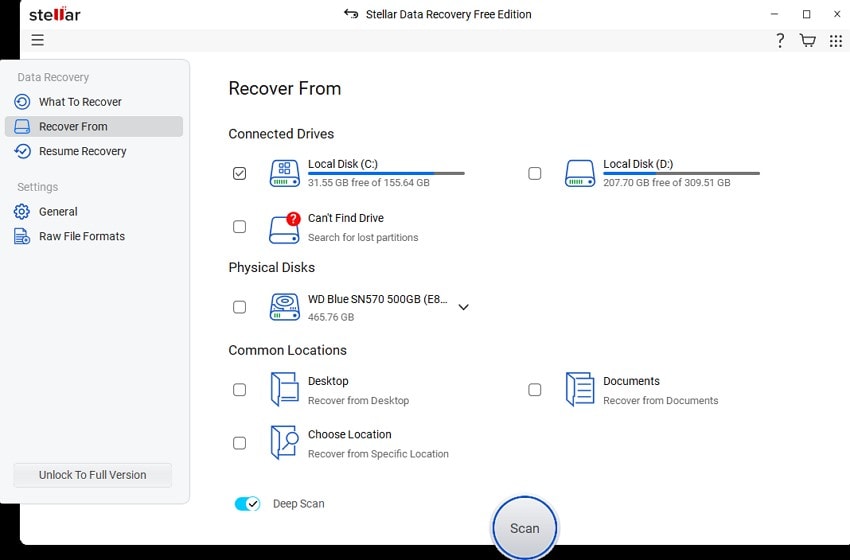
Task: Click the What To Recover sidebar icon
Action: tap(22, 102)
